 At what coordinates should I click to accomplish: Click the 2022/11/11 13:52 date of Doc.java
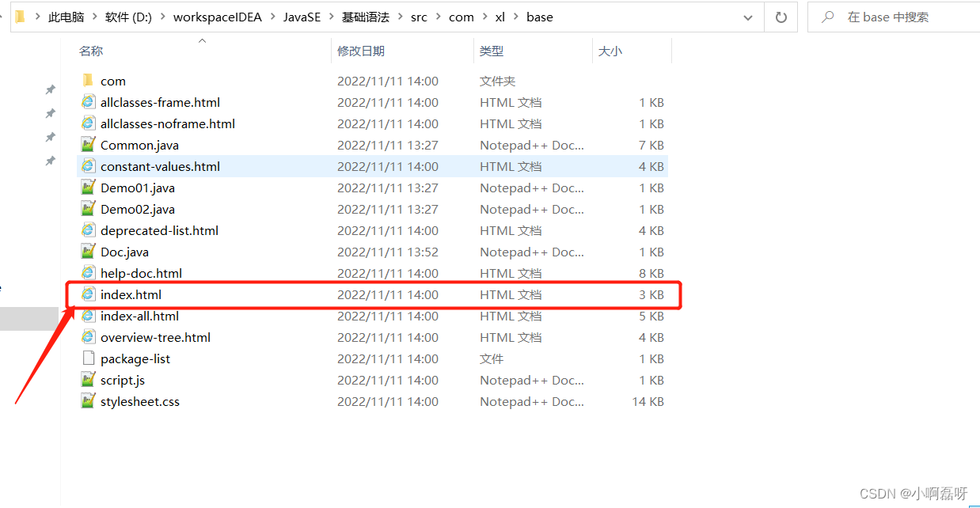click(388, 252)
